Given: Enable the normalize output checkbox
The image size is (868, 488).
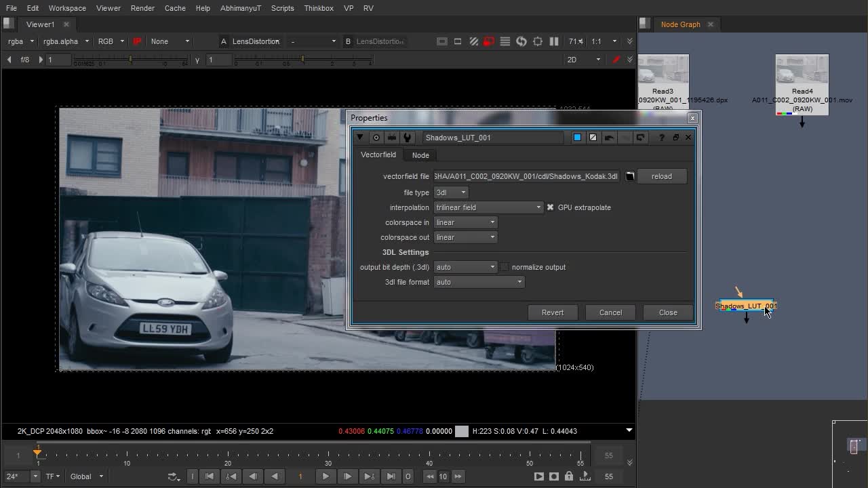Looking at the screenshot, I should pyautogui.click(x=504, y=267).
